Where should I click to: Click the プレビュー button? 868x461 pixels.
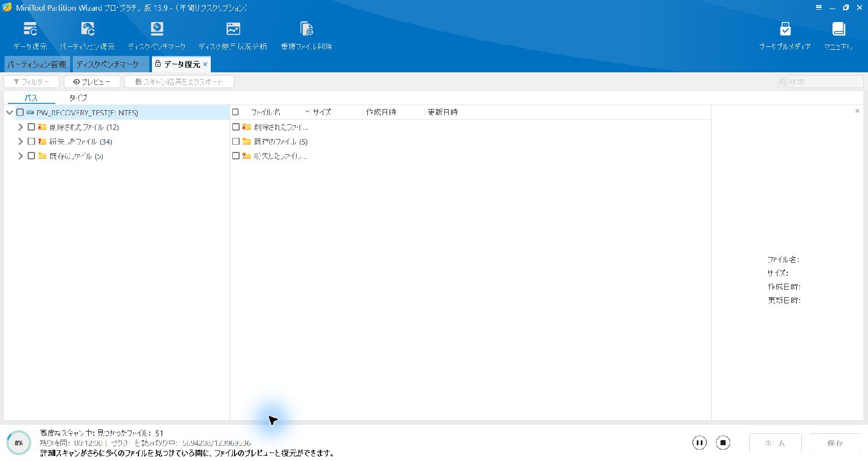(92, 82)
